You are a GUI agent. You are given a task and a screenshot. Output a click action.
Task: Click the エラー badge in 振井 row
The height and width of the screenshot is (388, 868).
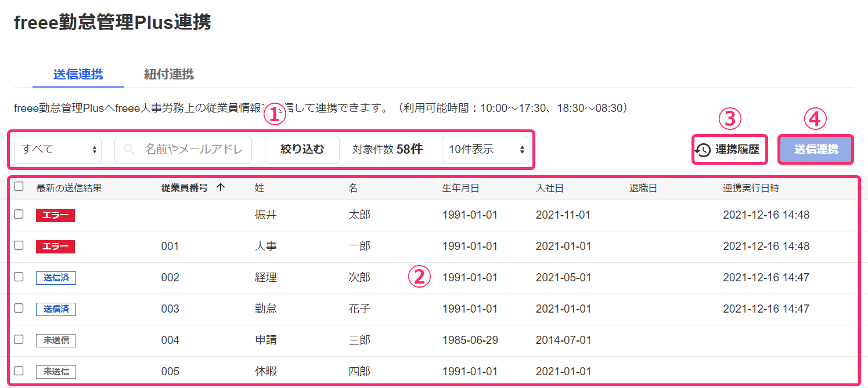pos(55,215)
